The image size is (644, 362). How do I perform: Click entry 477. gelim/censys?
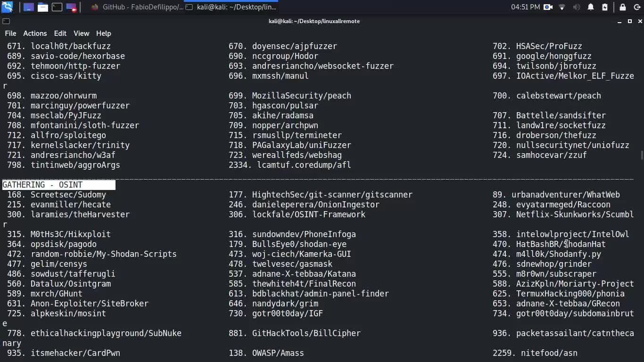pyautogui.click(x=47, y=264)
